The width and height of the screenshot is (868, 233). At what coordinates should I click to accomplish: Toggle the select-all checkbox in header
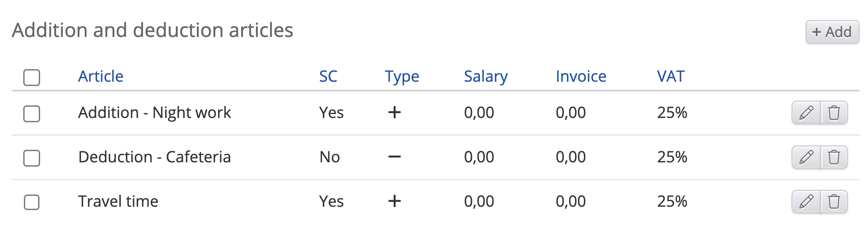click(x=32, y=78)
